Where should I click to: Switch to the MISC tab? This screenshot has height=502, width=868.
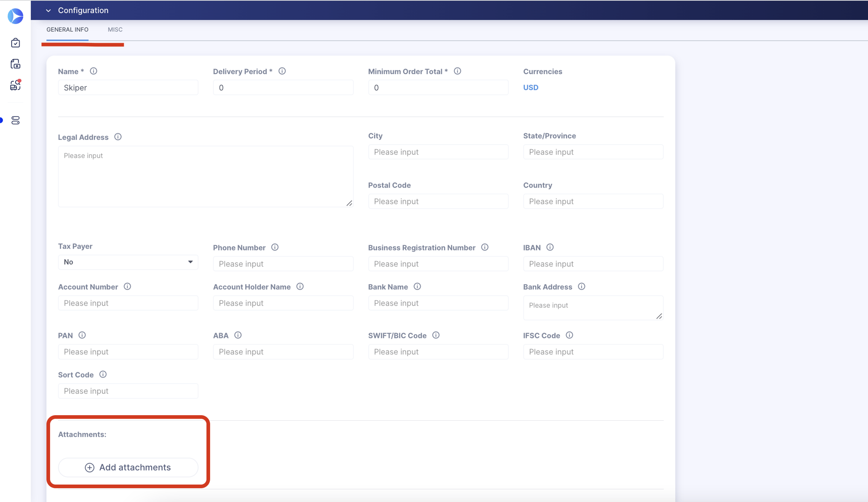115,30
